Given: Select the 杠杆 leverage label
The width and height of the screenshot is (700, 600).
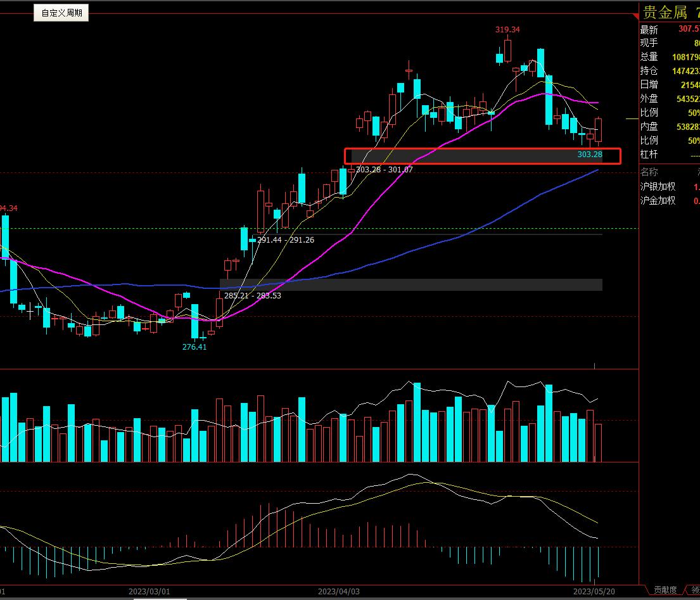Looking at the screenshot, I should [x=649, y=154].
